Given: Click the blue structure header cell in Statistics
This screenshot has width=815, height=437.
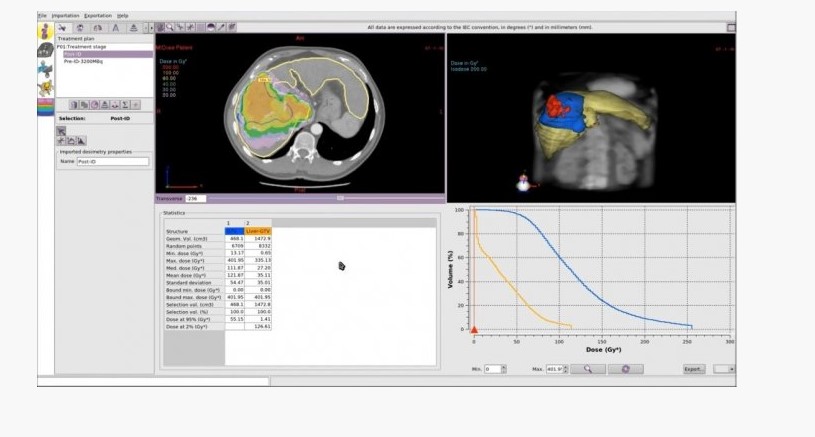Looking at the screenshot, I should pos(234,231).
